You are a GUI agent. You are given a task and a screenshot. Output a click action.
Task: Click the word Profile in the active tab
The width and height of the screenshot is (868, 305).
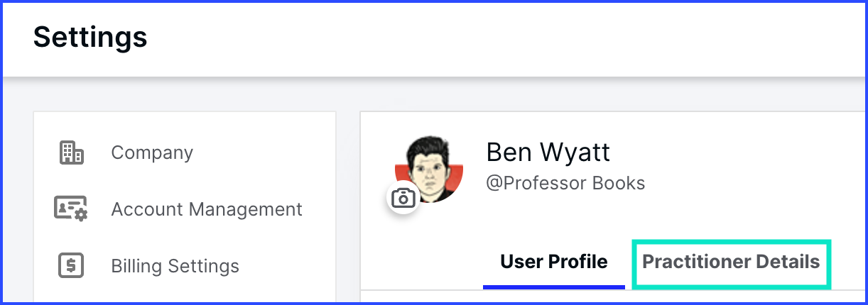(x=581, y=262)
